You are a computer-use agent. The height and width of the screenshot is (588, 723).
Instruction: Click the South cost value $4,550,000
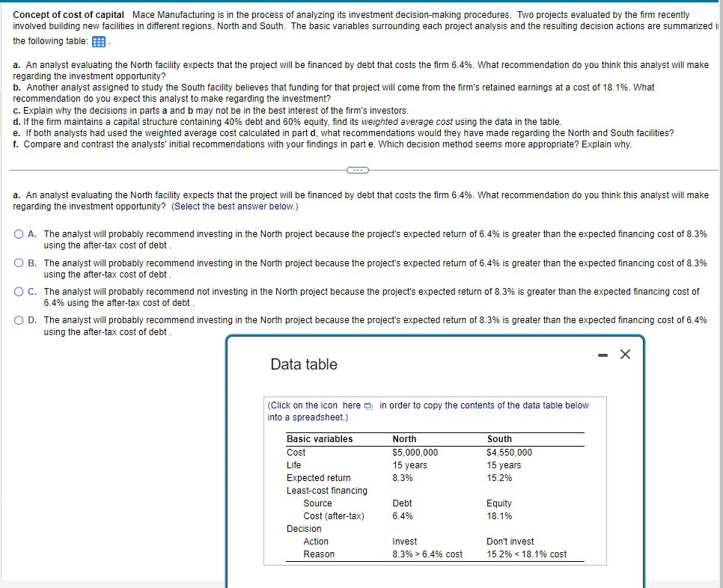point(510,453)
